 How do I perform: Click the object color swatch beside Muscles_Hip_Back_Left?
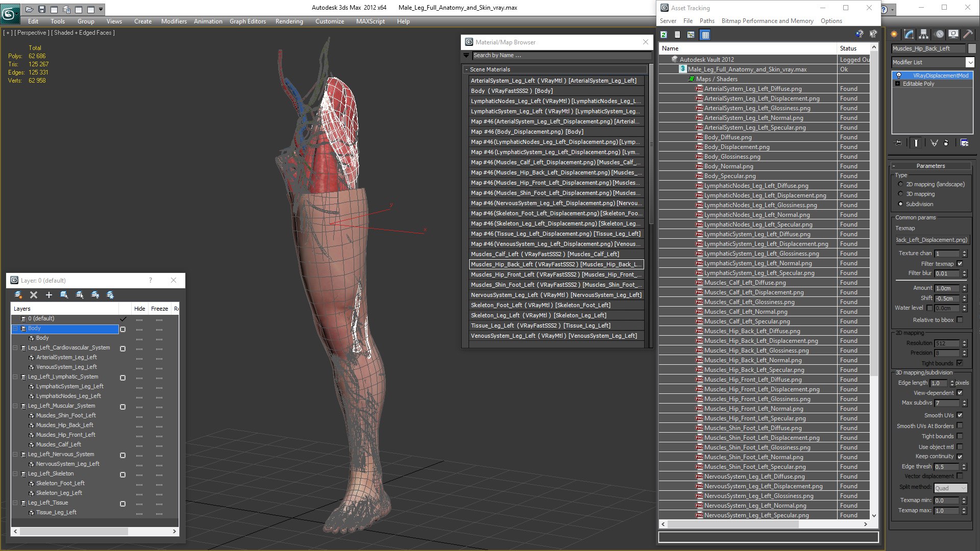(972, 48)
